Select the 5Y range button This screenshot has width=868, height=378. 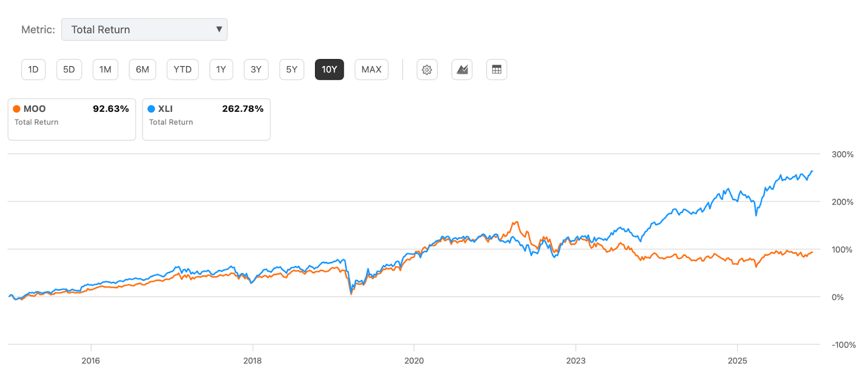(x=292, y=69)
